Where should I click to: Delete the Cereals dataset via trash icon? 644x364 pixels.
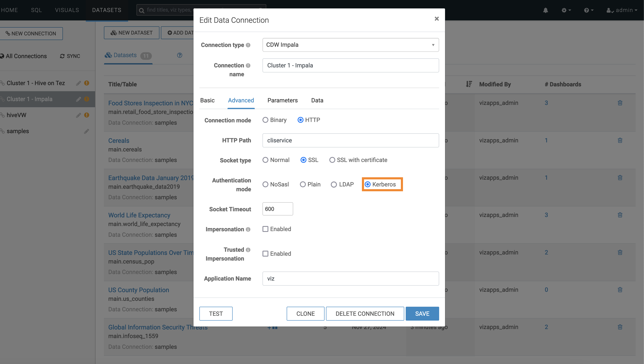620,141
